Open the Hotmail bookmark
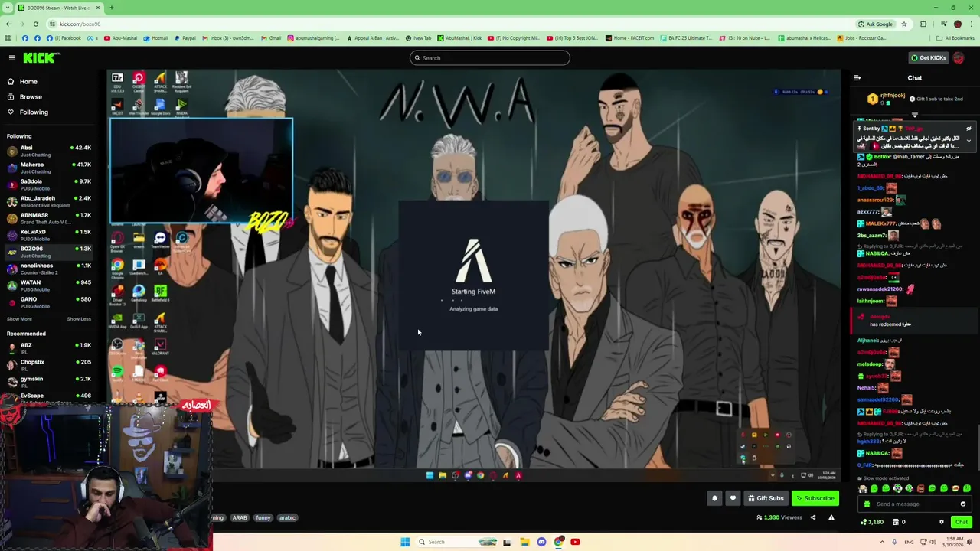 [155, 38]
